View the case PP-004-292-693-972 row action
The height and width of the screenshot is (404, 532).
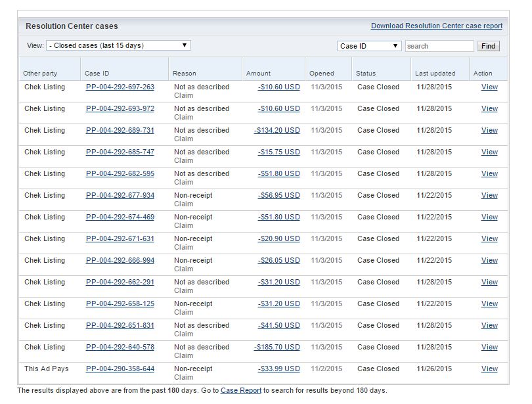[x=489, y=108]
